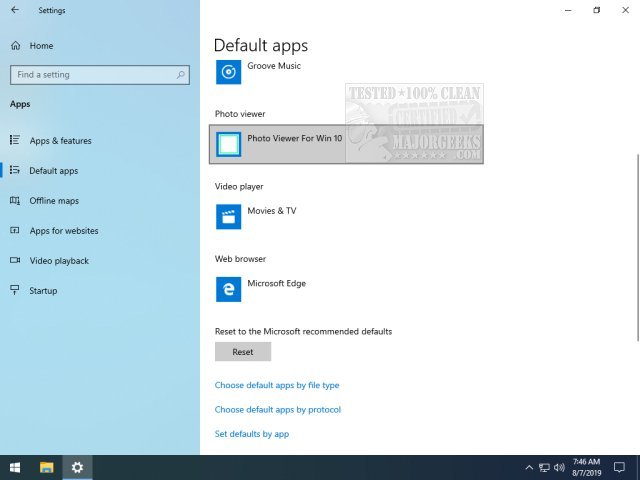Click the back arrow in Settings
Screen dimensions: 640x480
pyautogui.click(x=15, y=10)
